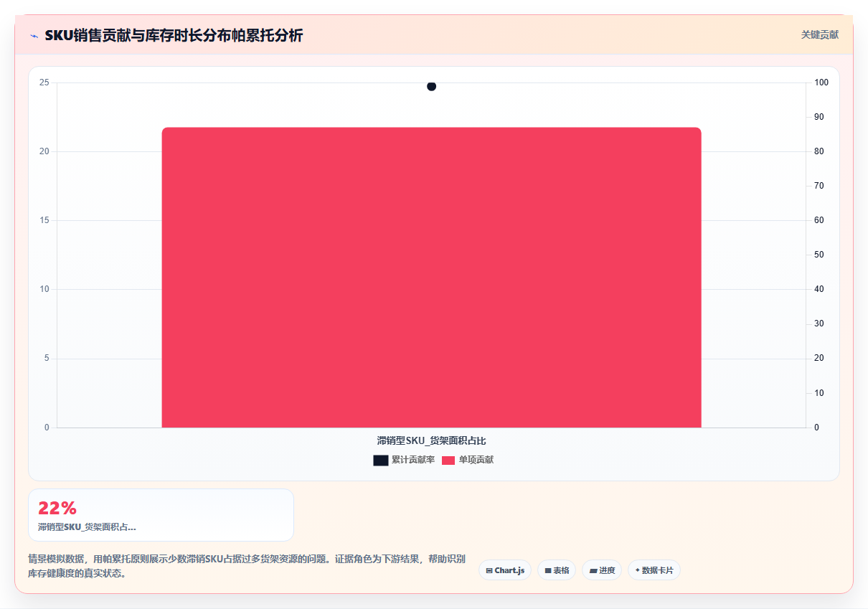The image size is (868, 609).
Task: Click left axis value 15
Action: (44, 220)
